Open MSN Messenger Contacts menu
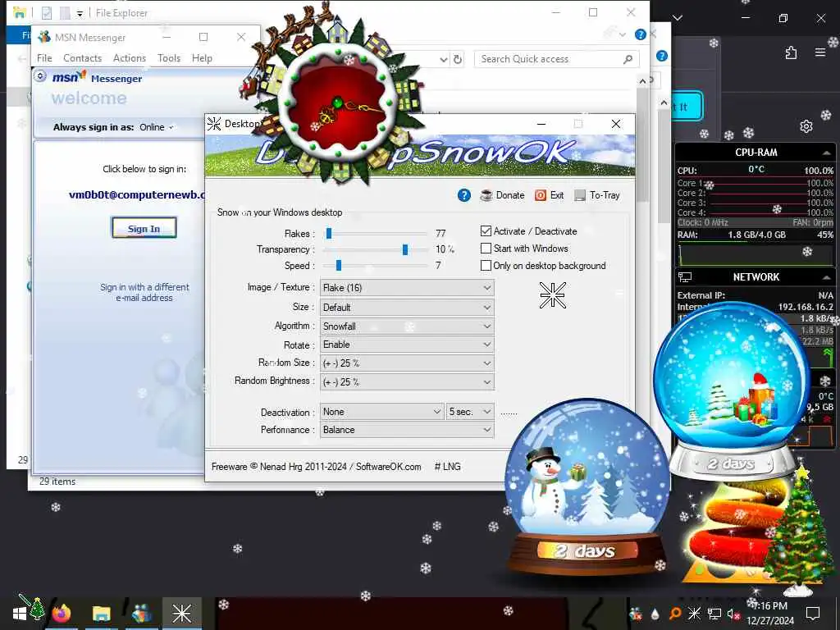 pyautogui.click(x=83, y=58)
